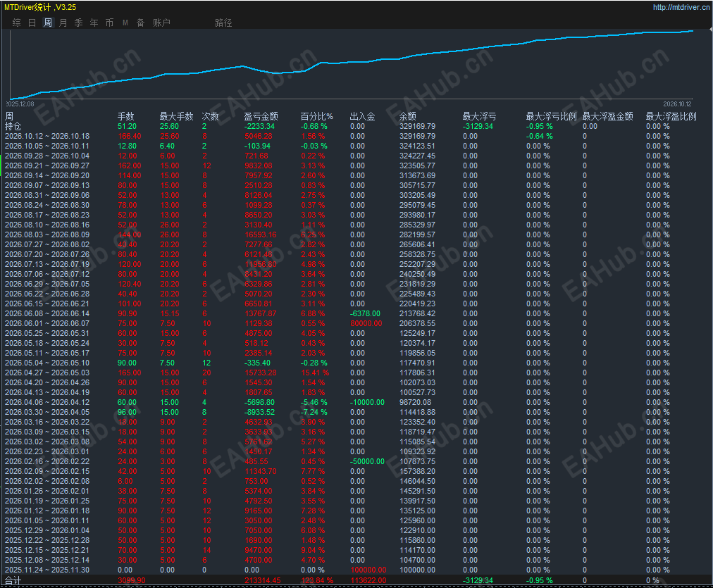This screenshot has width=713, height=588.
Task: Click the total deposits value 113622.00
Action: point(368,580)
